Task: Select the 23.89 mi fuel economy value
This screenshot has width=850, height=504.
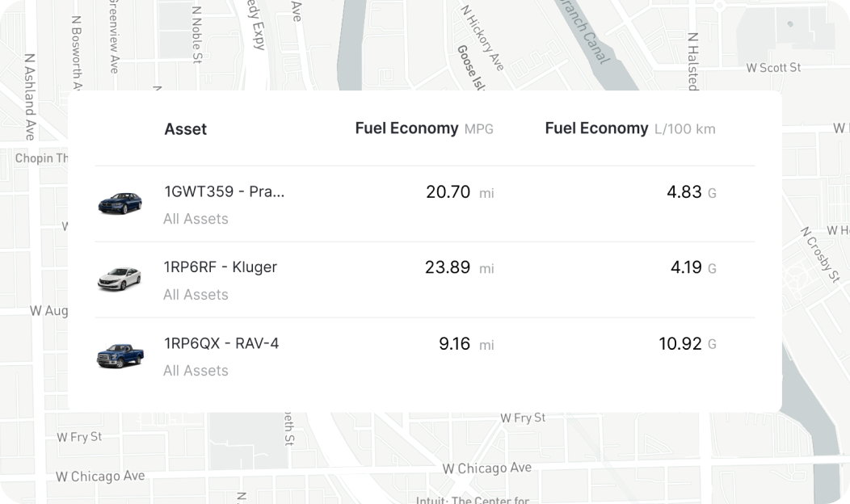Action: click(x=459, y=267)
